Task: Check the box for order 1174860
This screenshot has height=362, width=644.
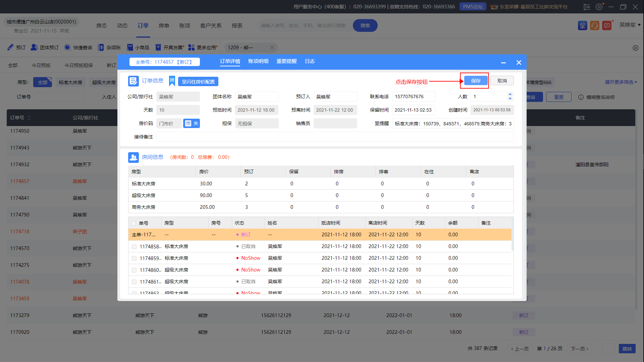Action: pyautogui.click(x=134, y=270)
